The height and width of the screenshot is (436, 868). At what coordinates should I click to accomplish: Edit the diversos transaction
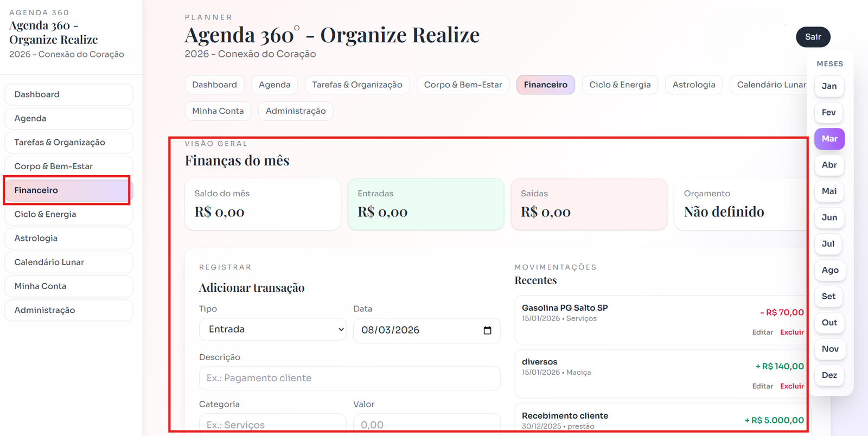click(x=762, y=386)
